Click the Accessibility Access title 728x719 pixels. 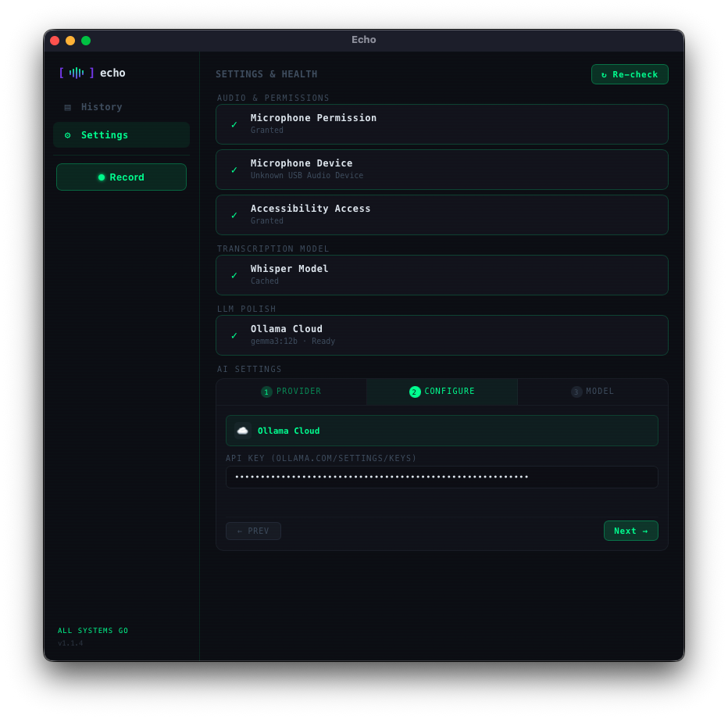(x=311, y=209)
